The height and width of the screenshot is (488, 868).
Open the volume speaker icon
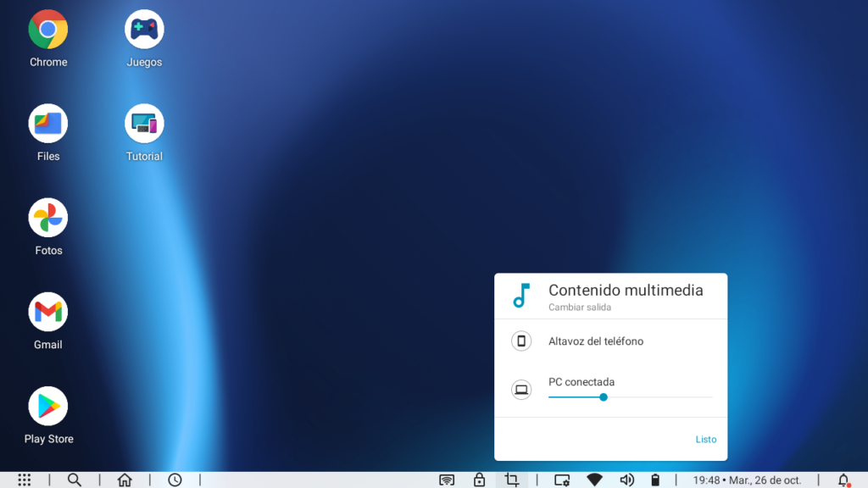[626, 480]
